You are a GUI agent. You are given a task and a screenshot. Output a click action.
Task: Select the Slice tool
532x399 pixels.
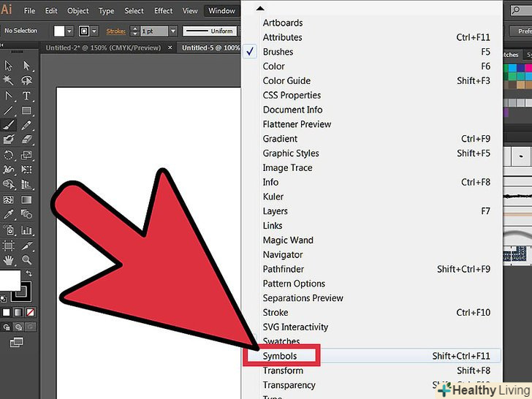[26, 246]
